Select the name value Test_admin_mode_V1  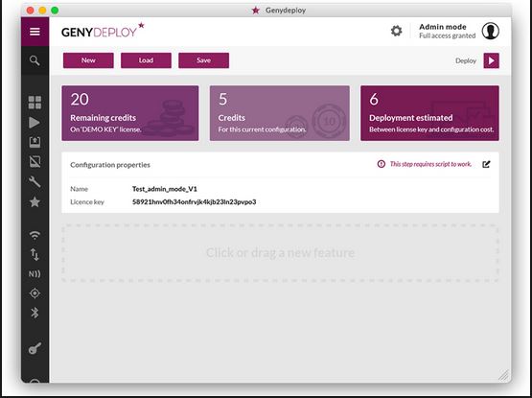click(x=165, y=189)
